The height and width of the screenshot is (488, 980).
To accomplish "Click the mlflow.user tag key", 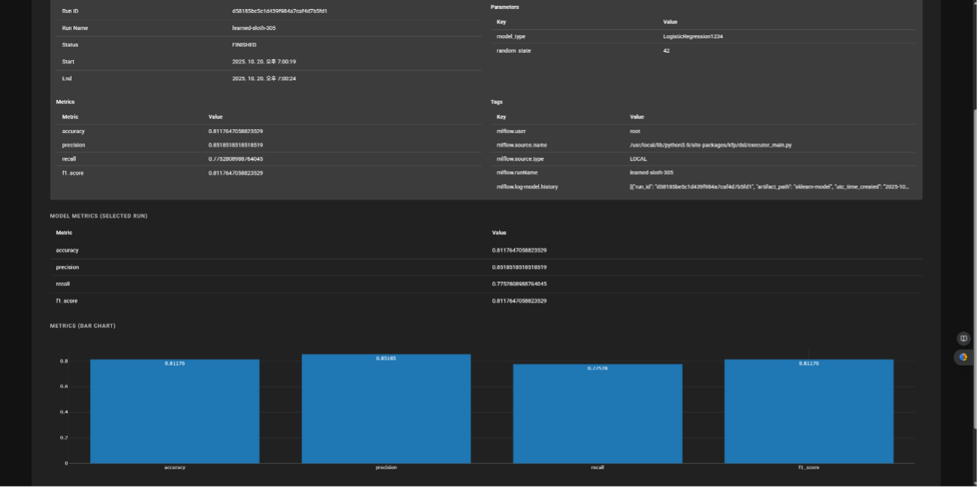I will coord(511,131).
